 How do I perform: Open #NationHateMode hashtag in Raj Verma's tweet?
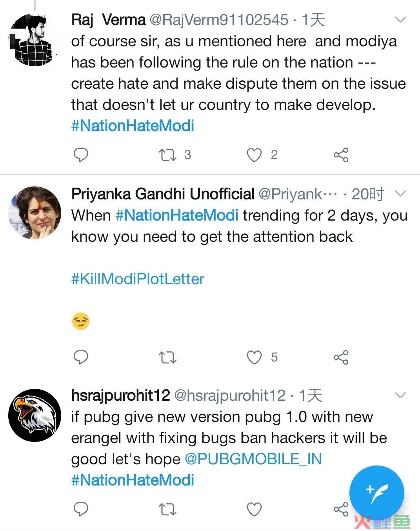(133, 126)
